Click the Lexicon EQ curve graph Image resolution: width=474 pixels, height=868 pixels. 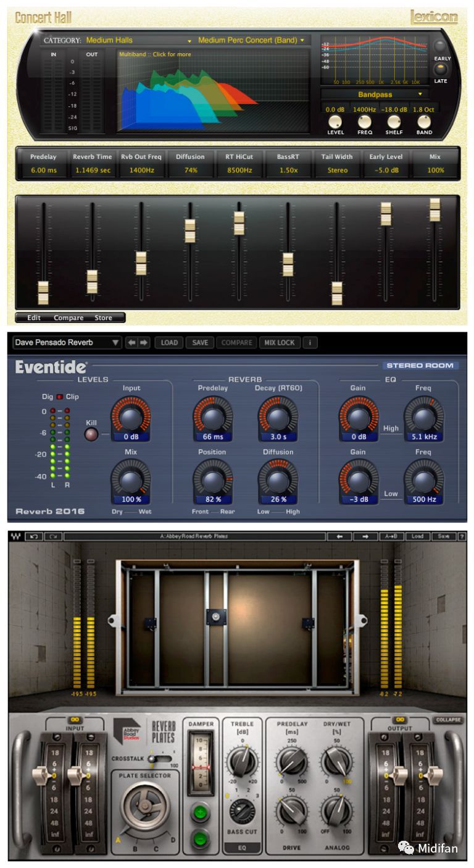coord(375,59)
